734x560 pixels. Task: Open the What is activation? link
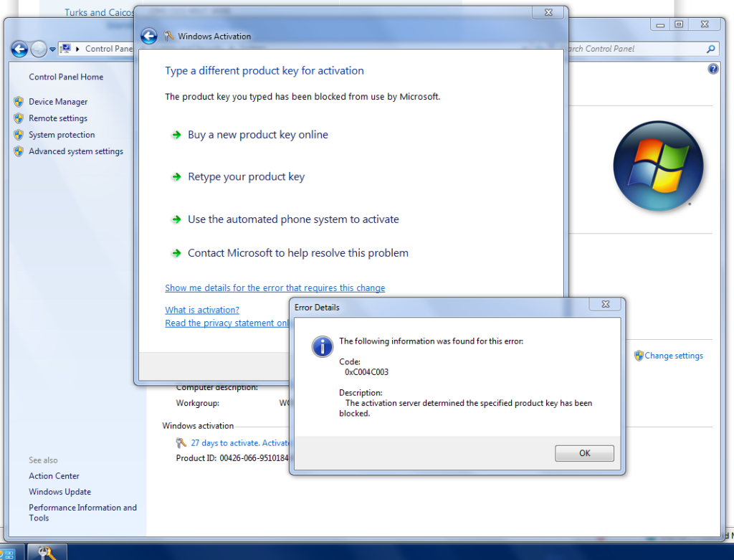201,310
